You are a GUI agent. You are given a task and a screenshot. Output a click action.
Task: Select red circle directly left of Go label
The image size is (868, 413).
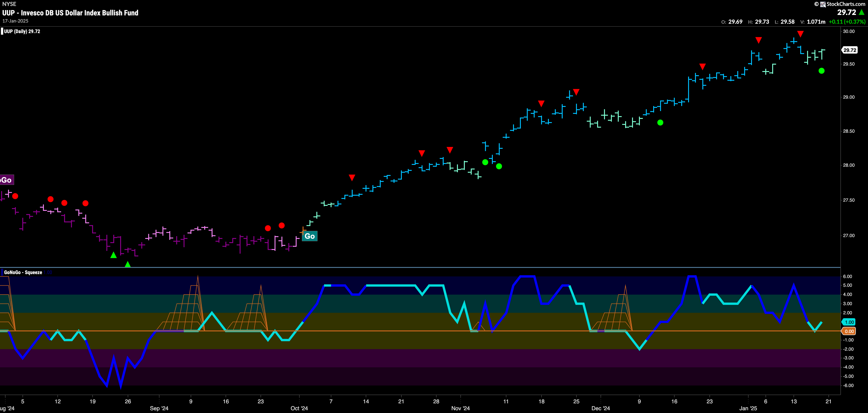[282, 225]
